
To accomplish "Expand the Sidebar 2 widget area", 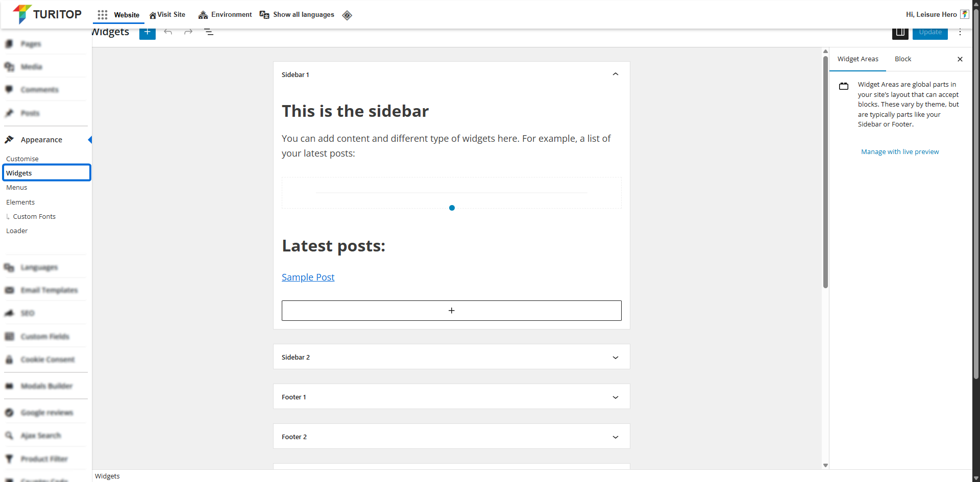I will pos(616,358).
